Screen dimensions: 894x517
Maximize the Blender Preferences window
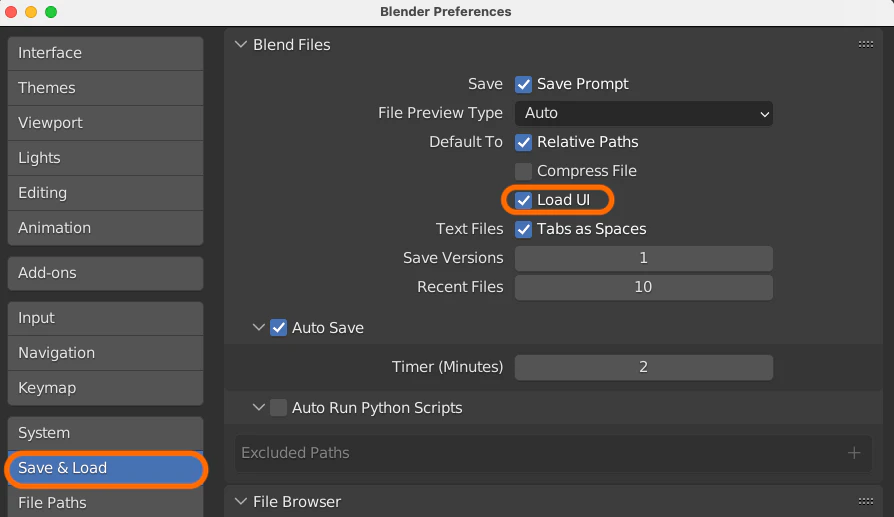51,12
